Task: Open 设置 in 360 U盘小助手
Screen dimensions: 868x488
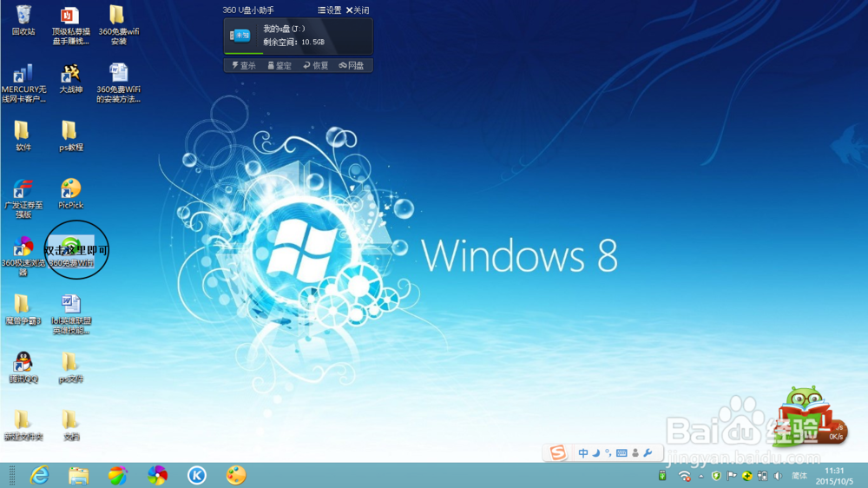Action: coord(329,10)
